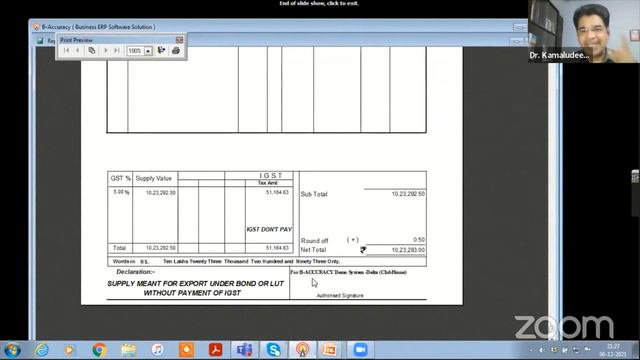Open the Windows Start menu
This screenshot has height=360, width=640.
(x=12, y=350)
